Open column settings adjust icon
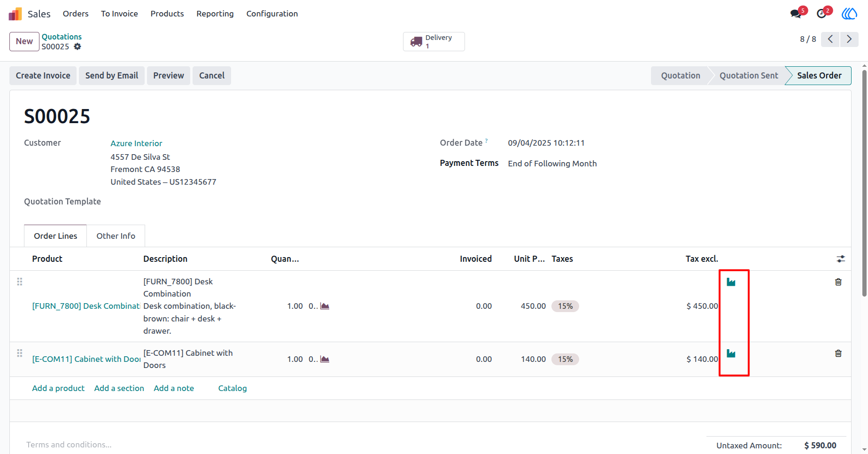The image size is (868, 454). (x=841, y=259)
